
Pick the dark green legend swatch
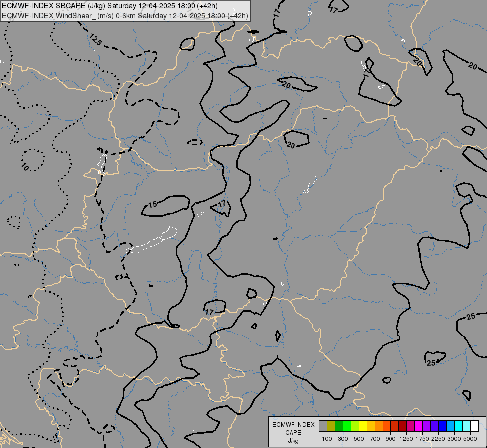point(339,426)
